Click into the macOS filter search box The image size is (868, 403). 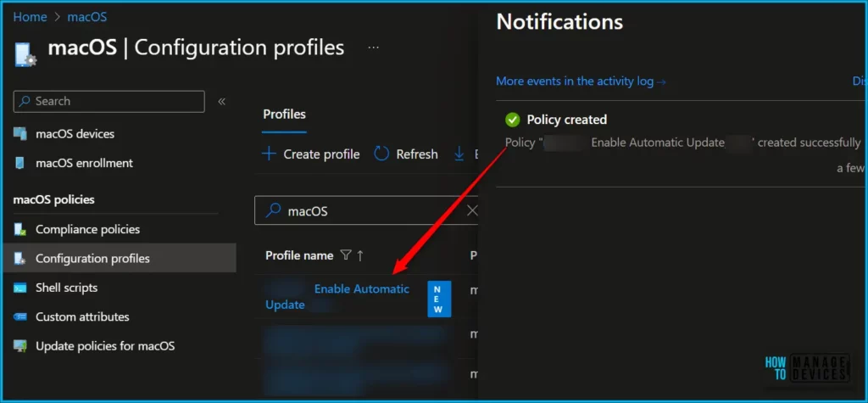point(366,210)
